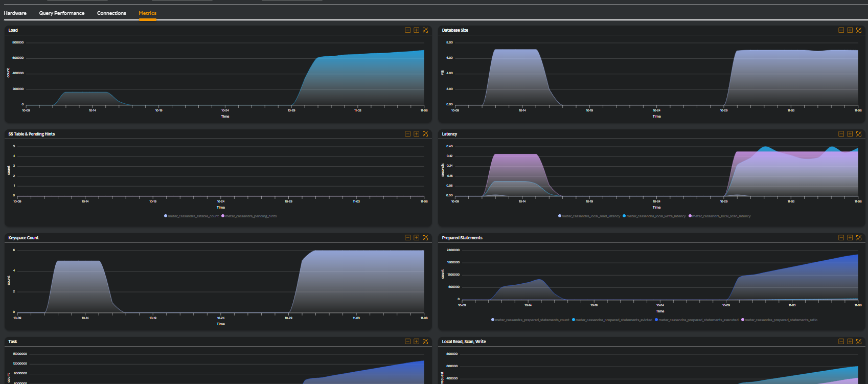The height and width of the screenshot is (384, 868).
Task: Click plus icon on Local Read, Scan, Write panel
Action: pos(850,342)
